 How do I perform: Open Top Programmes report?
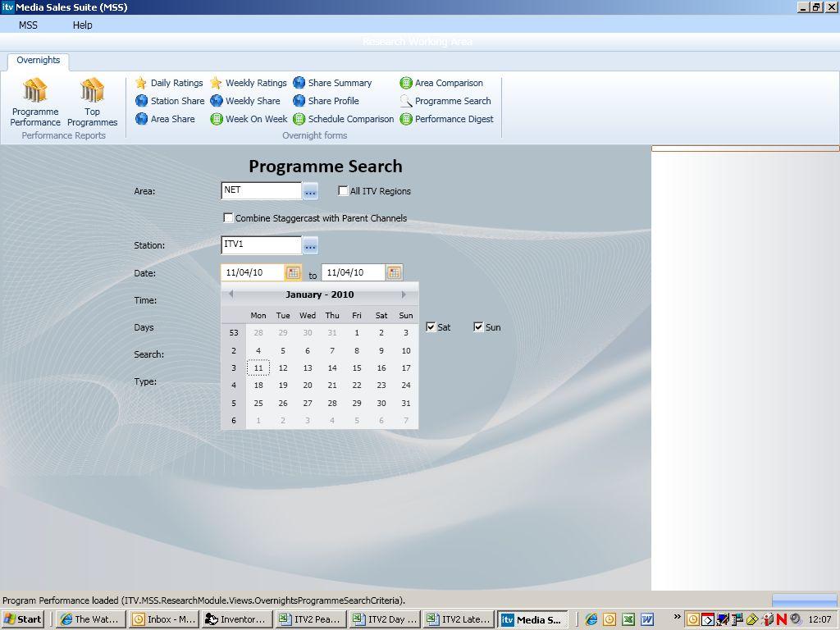[92, 102]
